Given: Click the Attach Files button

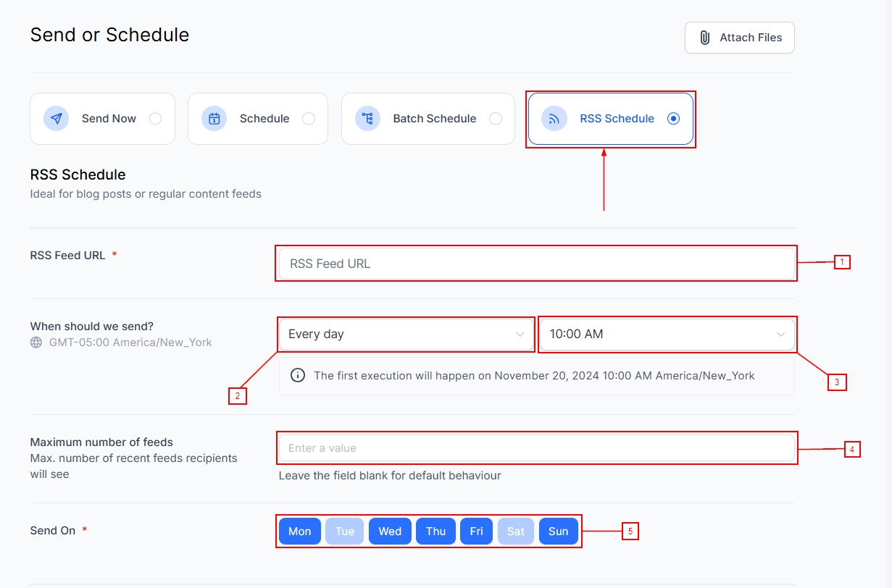Looking at the screenshot, I should (x=740, y=38).
